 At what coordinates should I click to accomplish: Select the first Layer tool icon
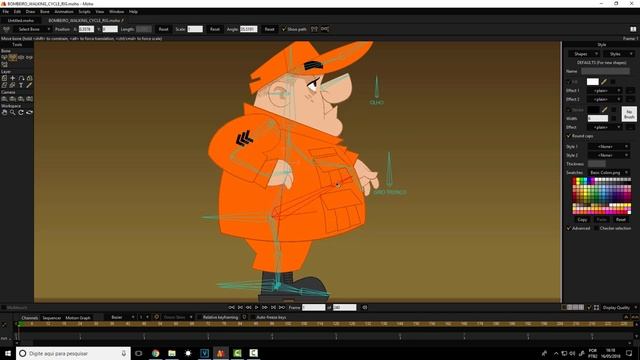click(4, 78)
